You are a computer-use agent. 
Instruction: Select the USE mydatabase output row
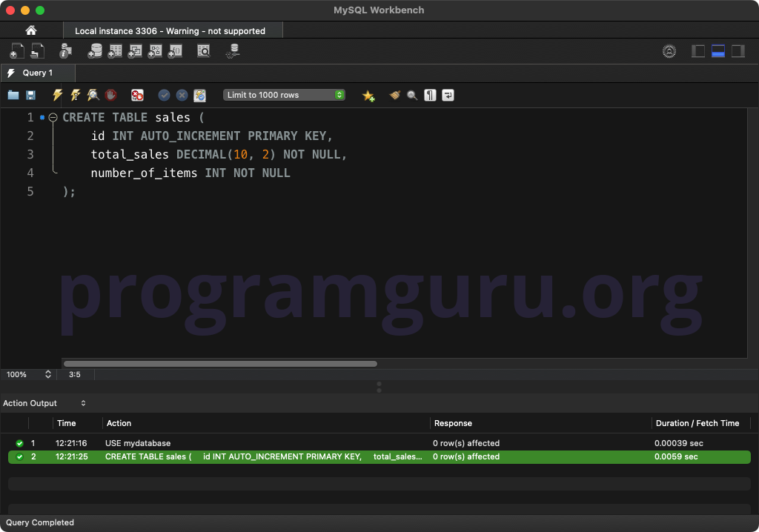point(379,443)
